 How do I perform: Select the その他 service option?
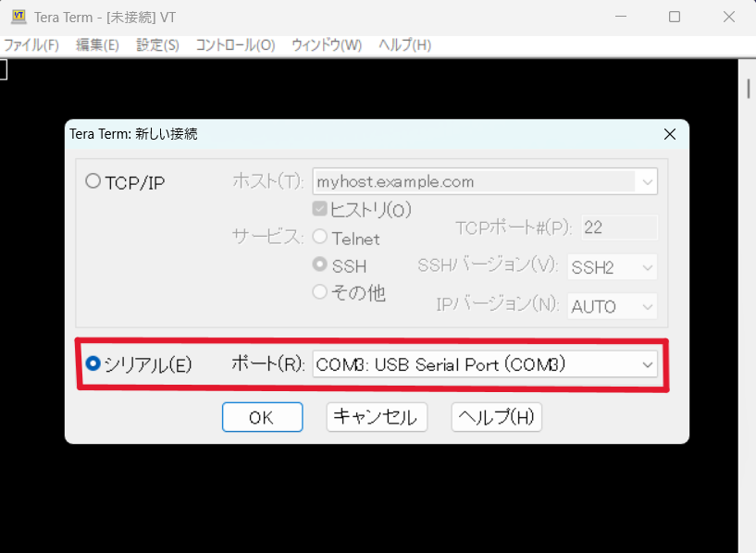[x=318, y=293]
